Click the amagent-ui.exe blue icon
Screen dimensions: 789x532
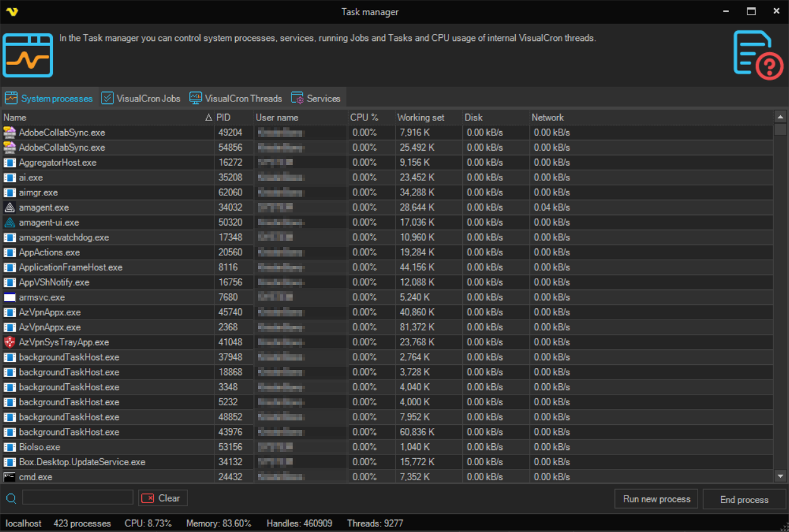pos(9,223)
